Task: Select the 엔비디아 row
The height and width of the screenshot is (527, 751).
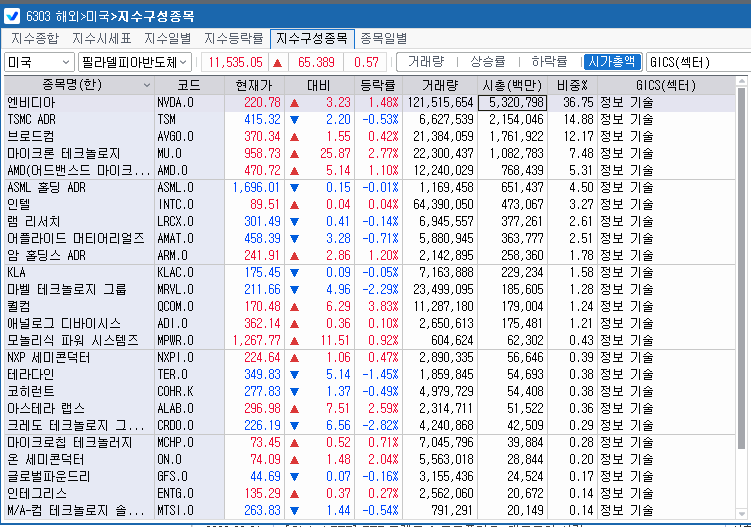Action: [x=370, y=103]
